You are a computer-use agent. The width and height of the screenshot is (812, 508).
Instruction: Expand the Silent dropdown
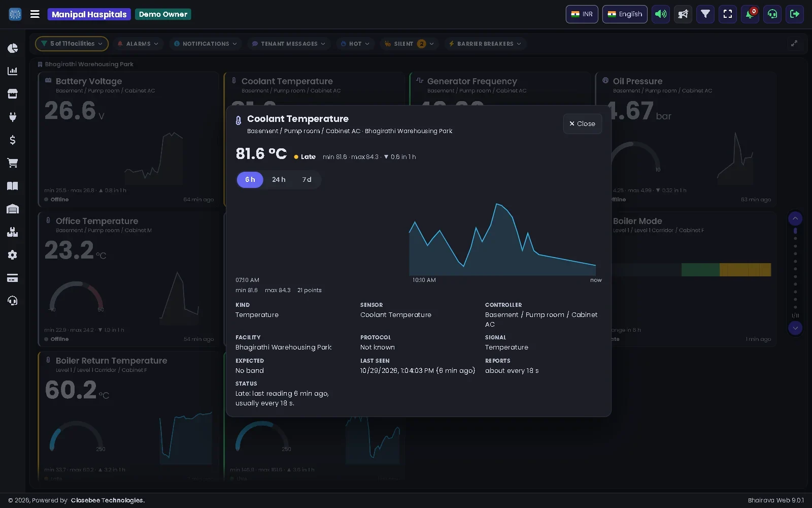409,44
